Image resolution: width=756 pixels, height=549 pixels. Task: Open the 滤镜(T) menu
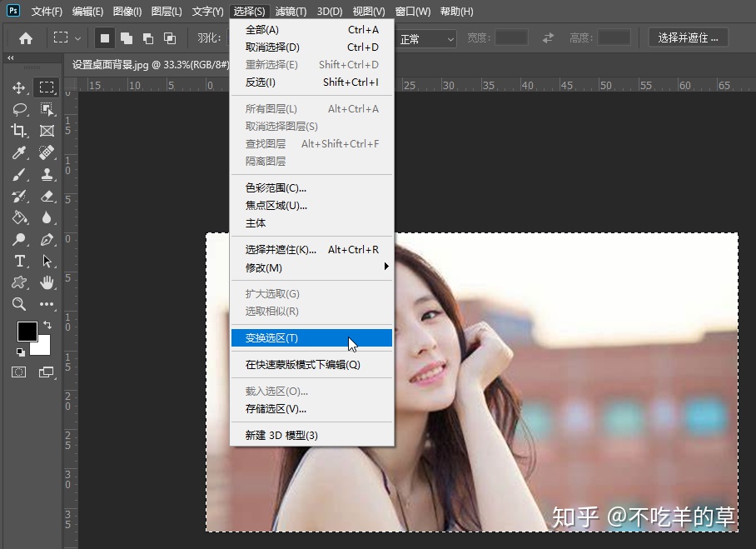291,11
